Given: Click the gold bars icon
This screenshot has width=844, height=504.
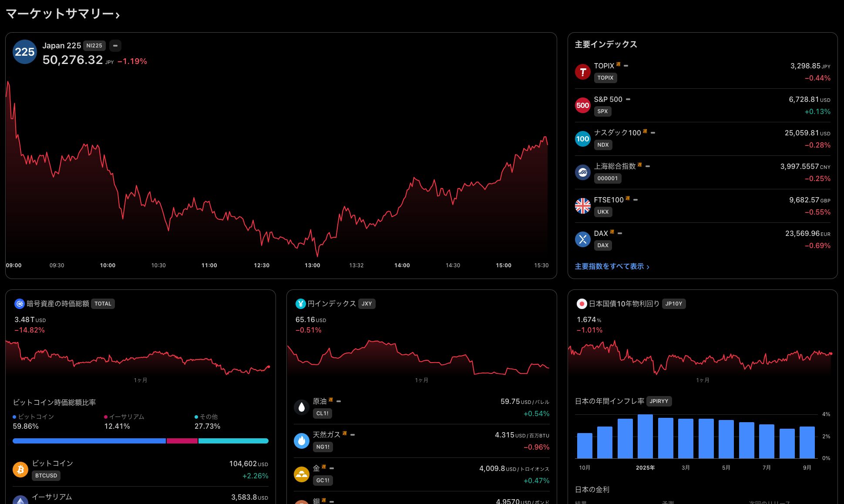Looking at the screenshot, I should point(302,474).
